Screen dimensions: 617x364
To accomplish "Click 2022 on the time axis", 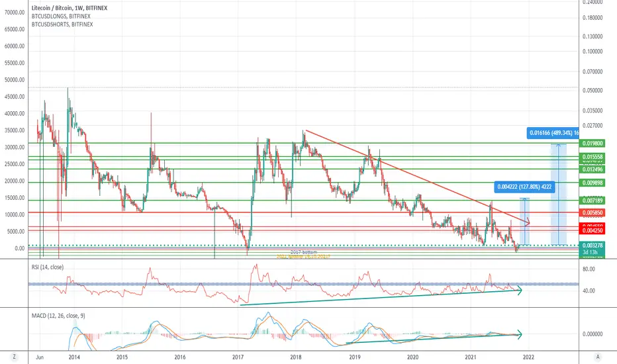I will tap(528, 357).
